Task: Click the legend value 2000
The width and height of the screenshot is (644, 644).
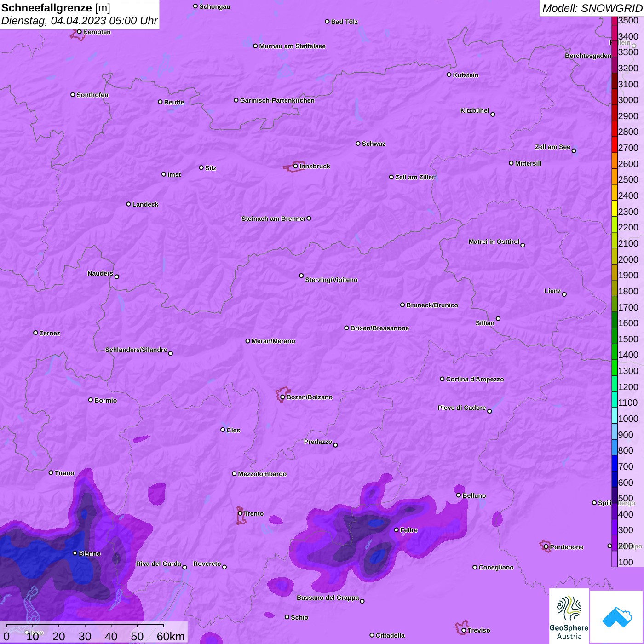Action: pos(628,259)
